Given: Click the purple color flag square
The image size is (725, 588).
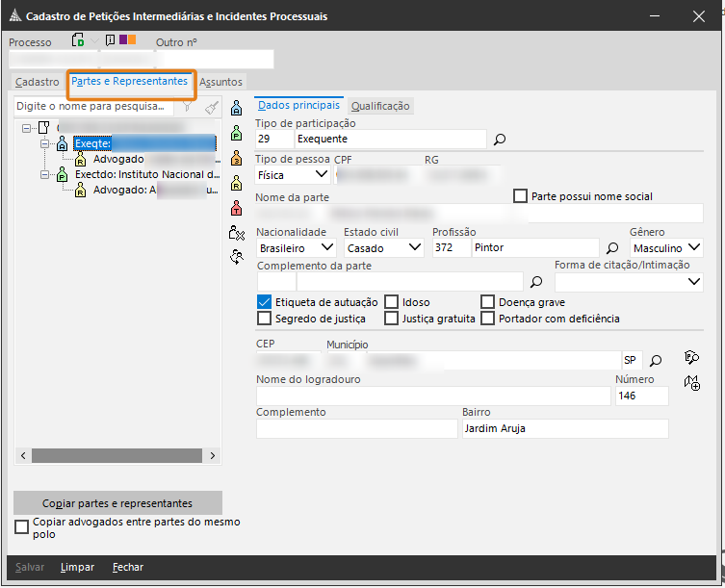Looking at the screenshot, I should (123, 39).
